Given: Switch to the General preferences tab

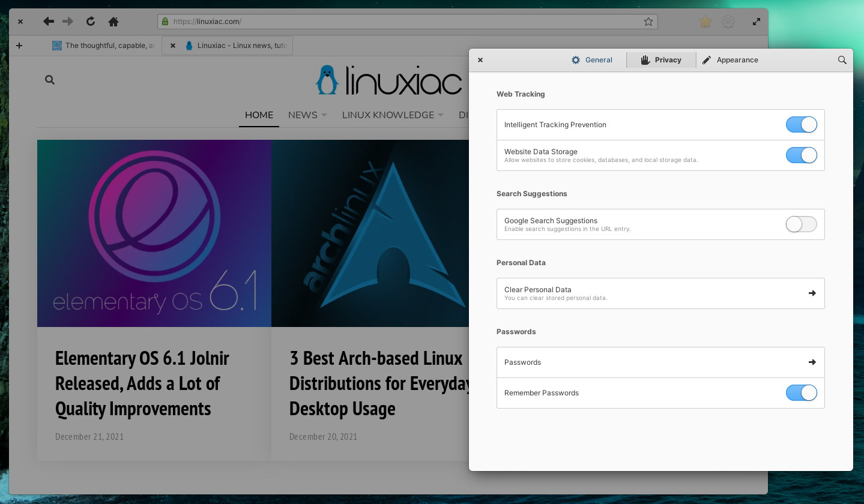Looking at the screenshot, I should (592, 60).
